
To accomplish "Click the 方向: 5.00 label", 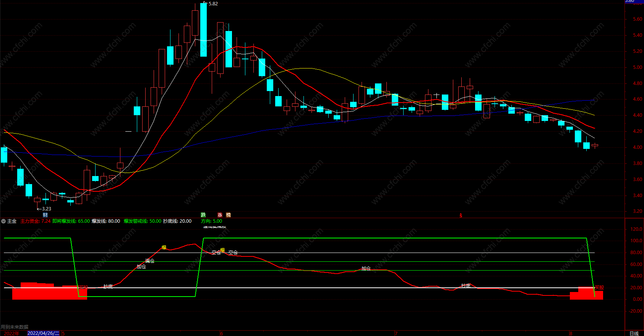I will point(211,221).
